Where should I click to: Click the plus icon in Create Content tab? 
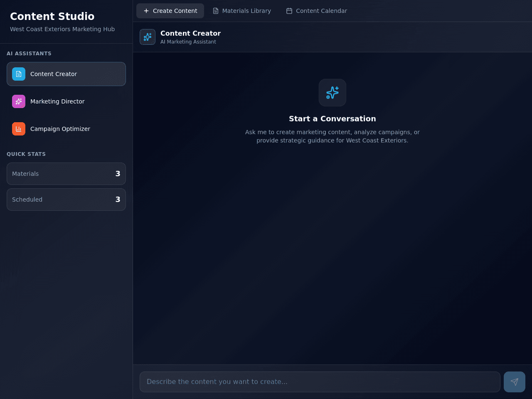tap(146, 11)
